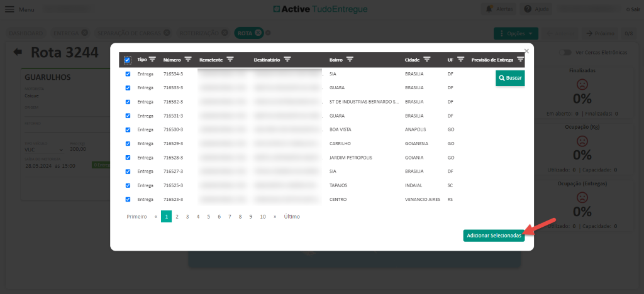This screenshot has width=644, height=294.
Task: Open the UF column filter
Action: click(460, 60)
